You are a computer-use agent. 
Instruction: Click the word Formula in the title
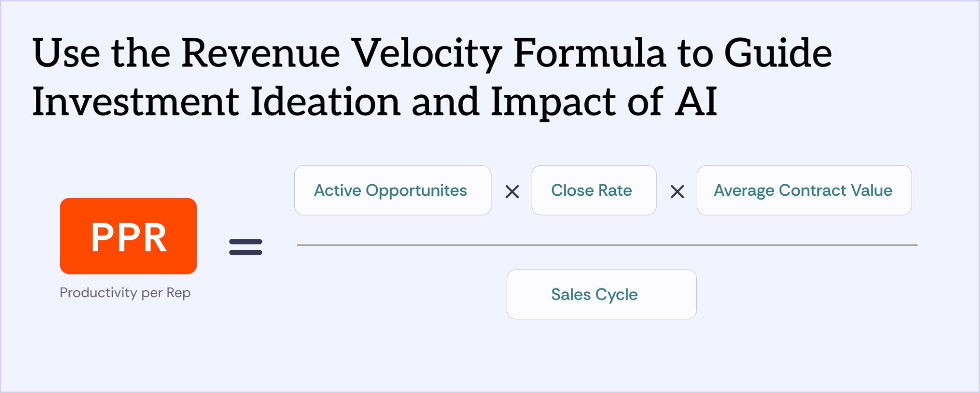point(590,53)
